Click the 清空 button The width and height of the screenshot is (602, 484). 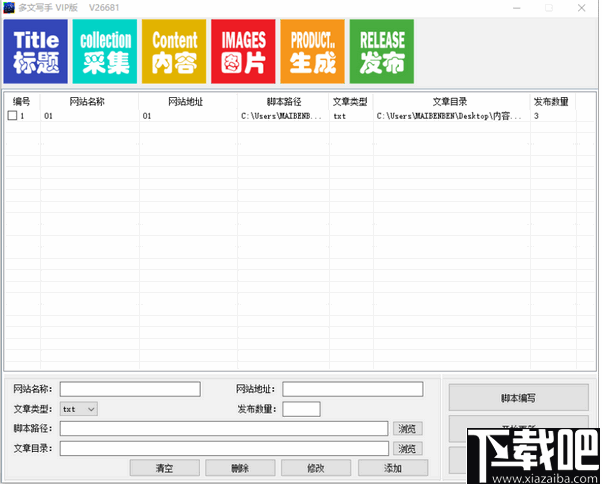[165, 468]
